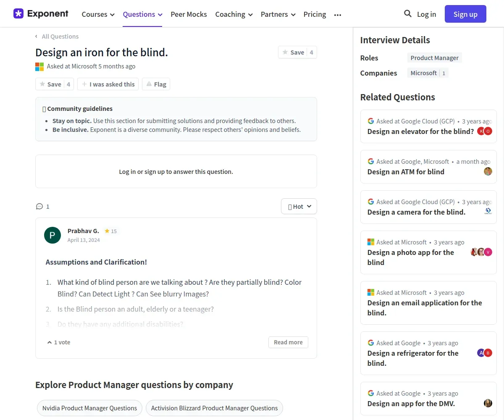
Task: Expand the Hot sort dropdown
Action: 299,206
